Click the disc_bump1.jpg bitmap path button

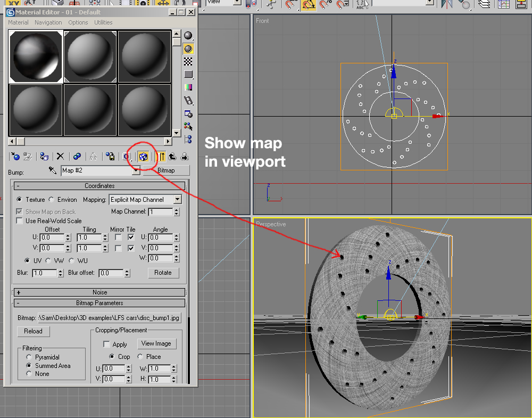pyautogui.click(x=109, y=318)
